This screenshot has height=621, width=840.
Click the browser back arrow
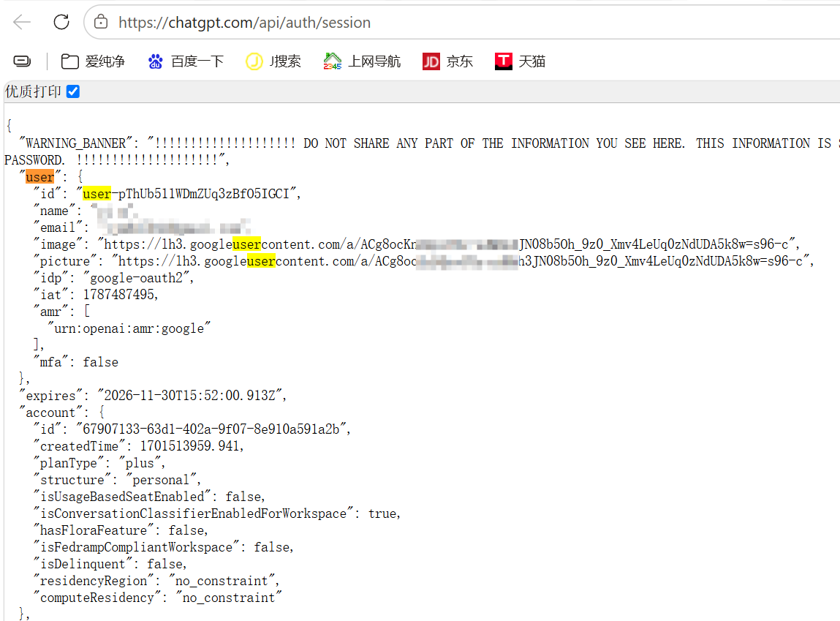pos(22,22)
